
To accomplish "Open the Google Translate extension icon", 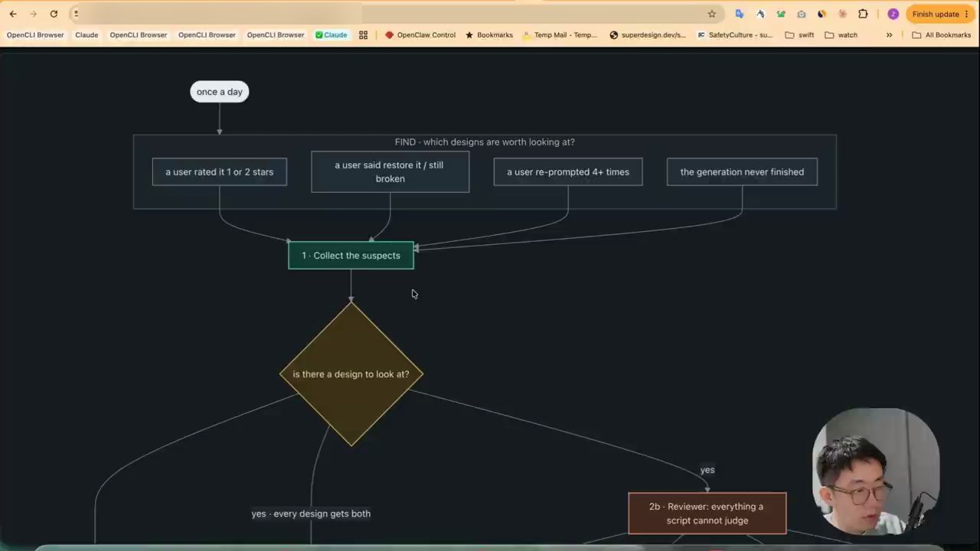I will point(739,14).
